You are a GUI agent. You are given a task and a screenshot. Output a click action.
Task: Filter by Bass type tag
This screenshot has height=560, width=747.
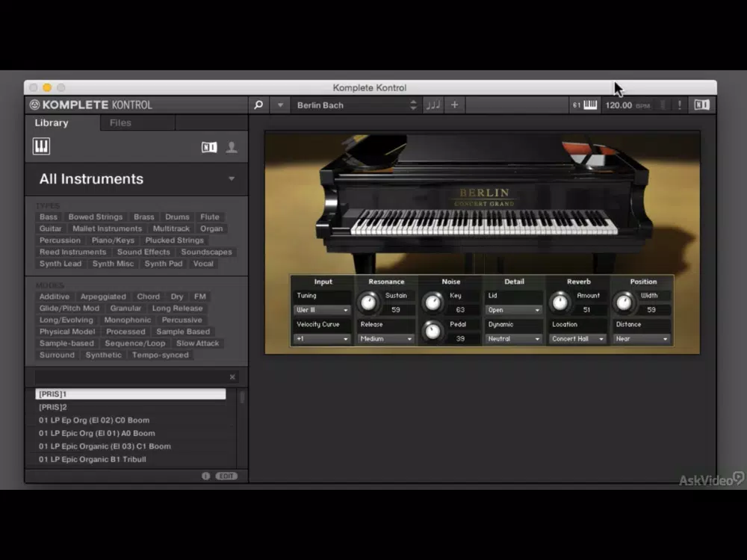click(x=48, y=217)
